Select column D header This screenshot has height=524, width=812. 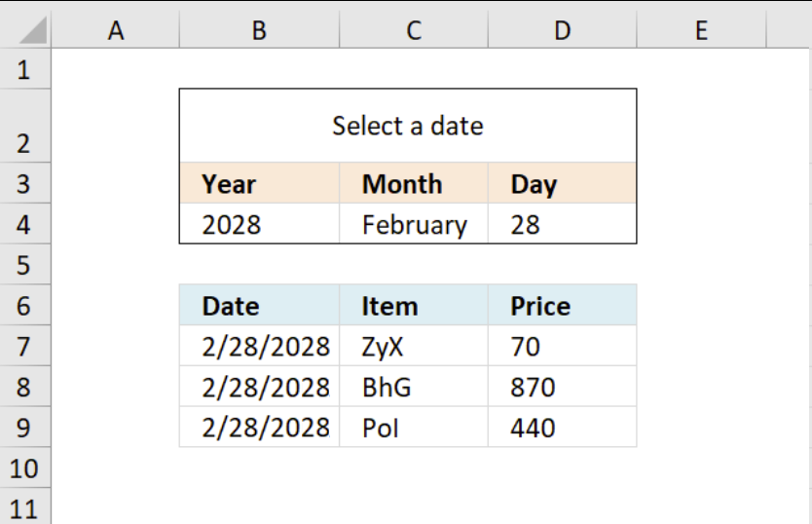(x=563, y=30)
